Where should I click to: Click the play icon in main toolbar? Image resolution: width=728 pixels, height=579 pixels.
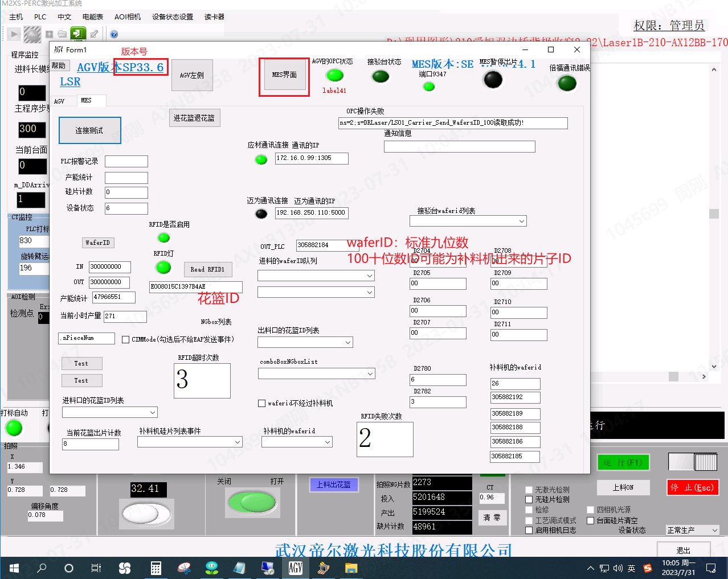point(14,34)
